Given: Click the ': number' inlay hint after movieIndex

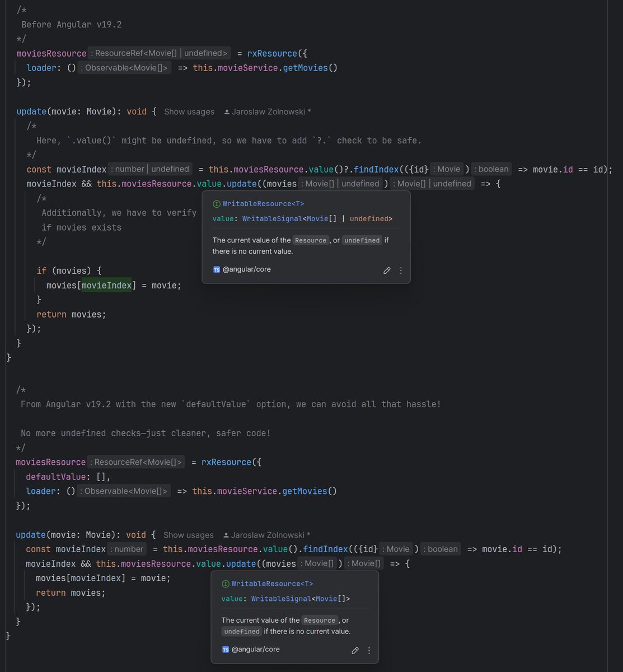Looking at the screenshot, I should coord(128,549).
